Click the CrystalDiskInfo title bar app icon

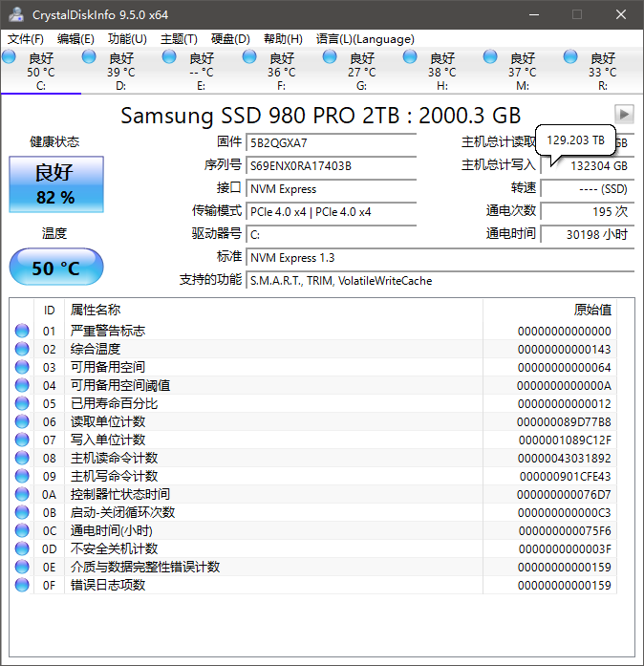[15, 14]
